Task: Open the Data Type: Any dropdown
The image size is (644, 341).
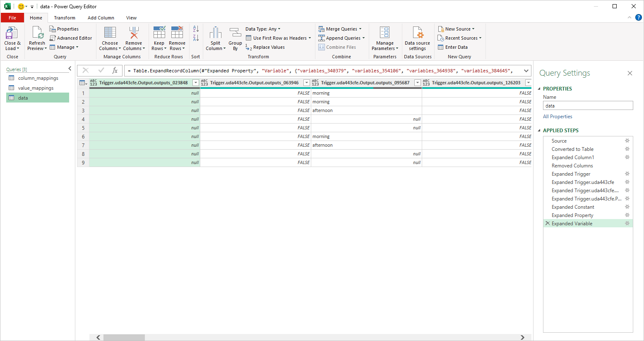Action: tap(263, 29)
